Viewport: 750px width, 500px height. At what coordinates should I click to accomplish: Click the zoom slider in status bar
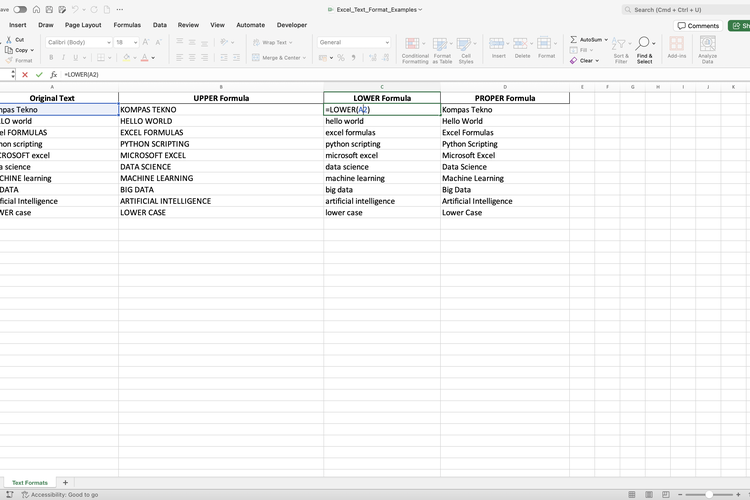pos(710,494)
